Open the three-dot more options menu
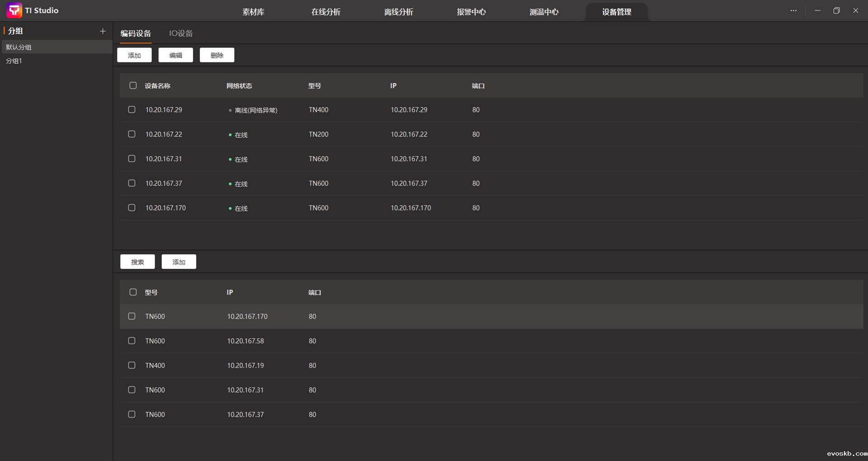868x461 pixels. [793, 10]
